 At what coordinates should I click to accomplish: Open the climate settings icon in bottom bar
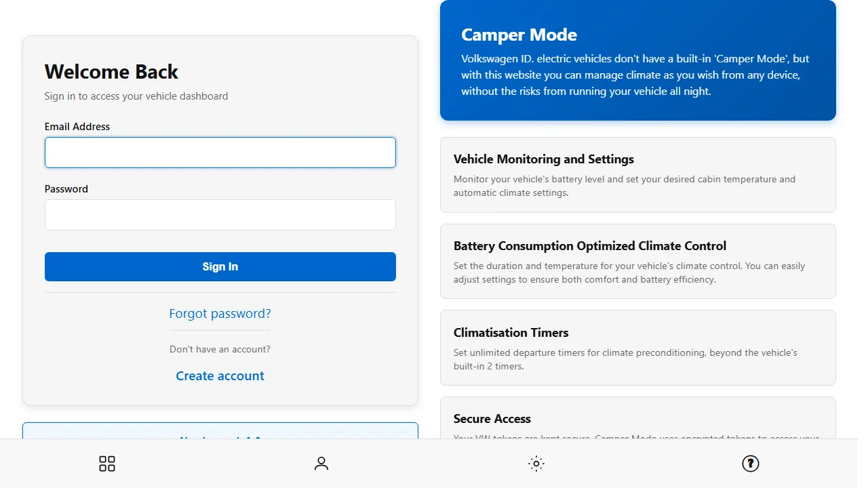coord(536,464)
